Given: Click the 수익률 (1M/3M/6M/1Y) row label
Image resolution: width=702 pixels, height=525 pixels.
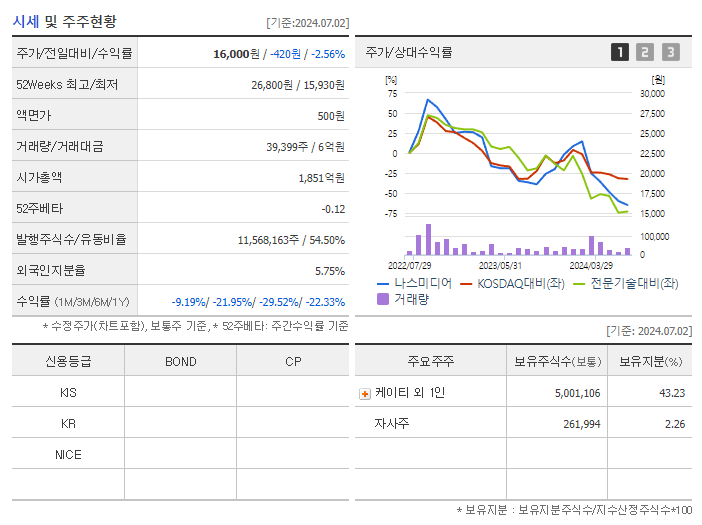Looking at the screenshot, I should click(x=73, y=302).
